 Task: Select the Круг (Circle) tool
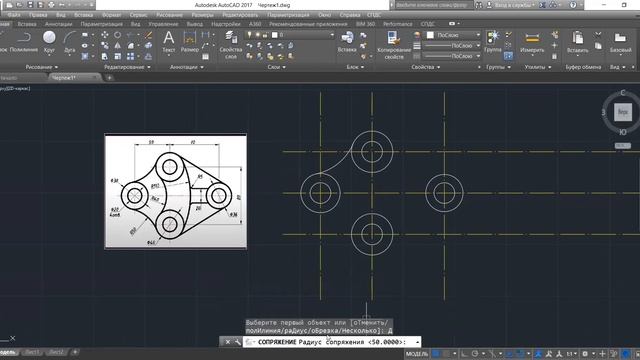(49, 42)
